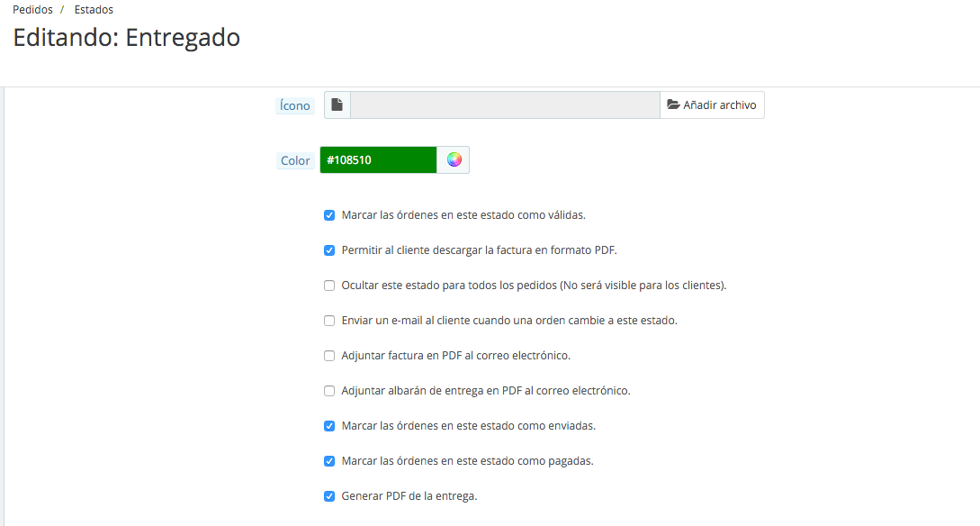Click the empty icon file path field
Image resolution: width=980 pixels, height=526 pixels.
[505, 105]
